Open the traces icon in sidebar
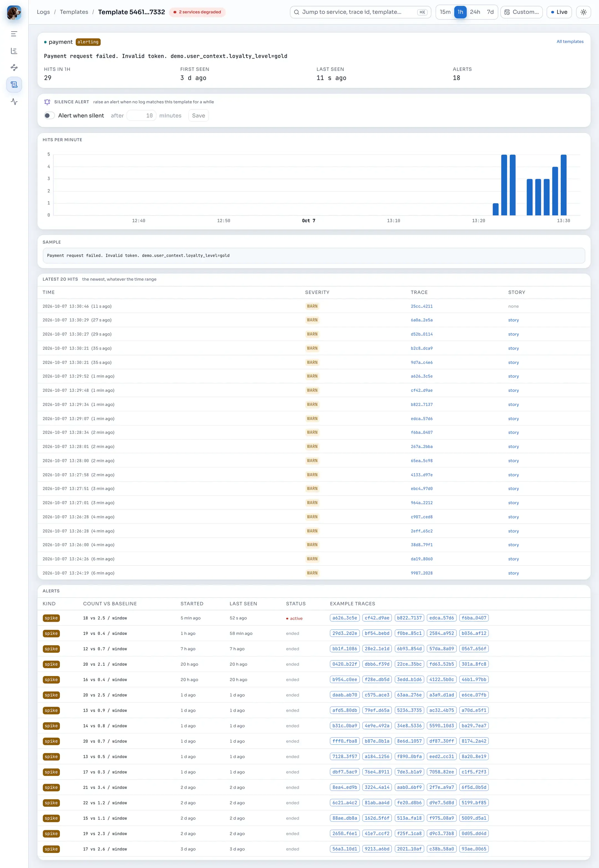This screenshot has height=868, width=599. pyautogui.click(x=14, y=68)
